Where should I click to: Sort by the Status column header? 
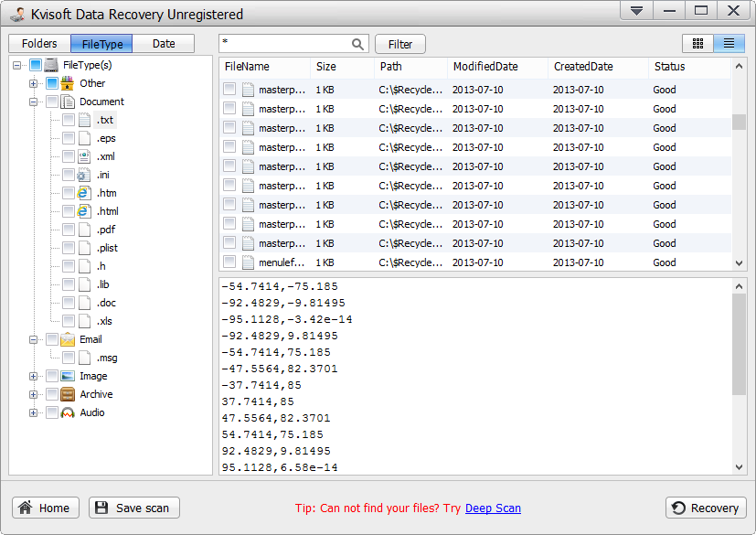pos(689,67)
